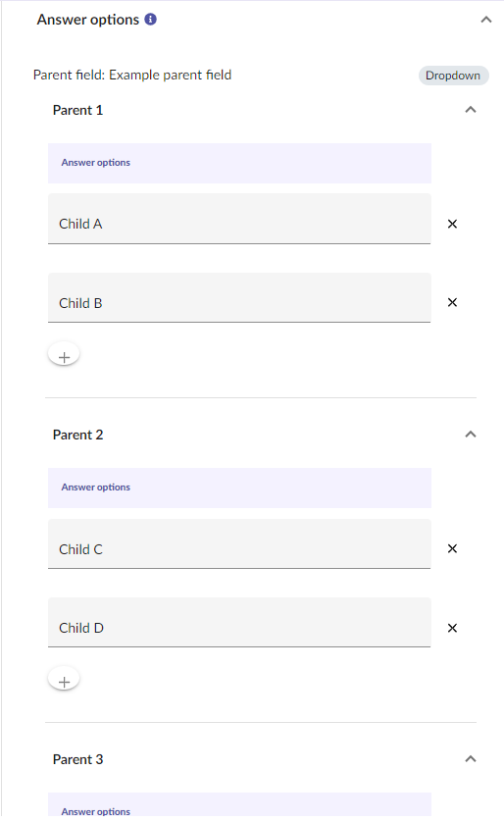504x822 pixels.
Task: Remove the Child C answer option
Action: tap(452, 548)
